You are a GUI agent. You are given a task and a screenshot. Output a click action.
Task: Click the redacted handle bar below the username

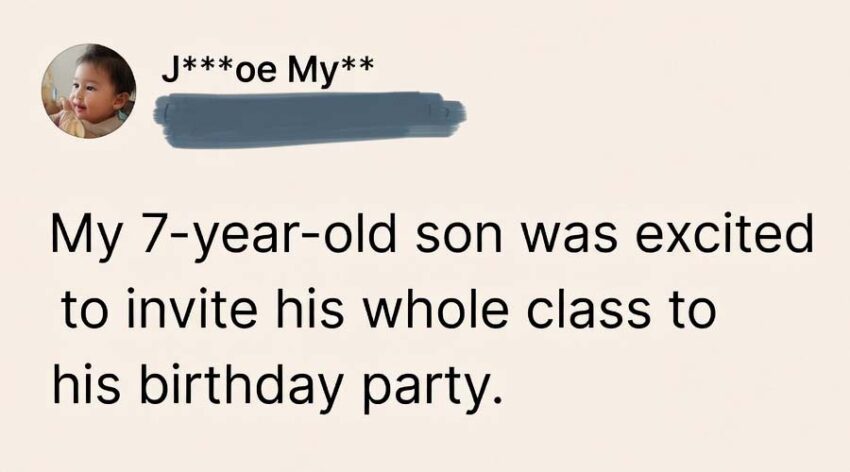coord(308,118)
